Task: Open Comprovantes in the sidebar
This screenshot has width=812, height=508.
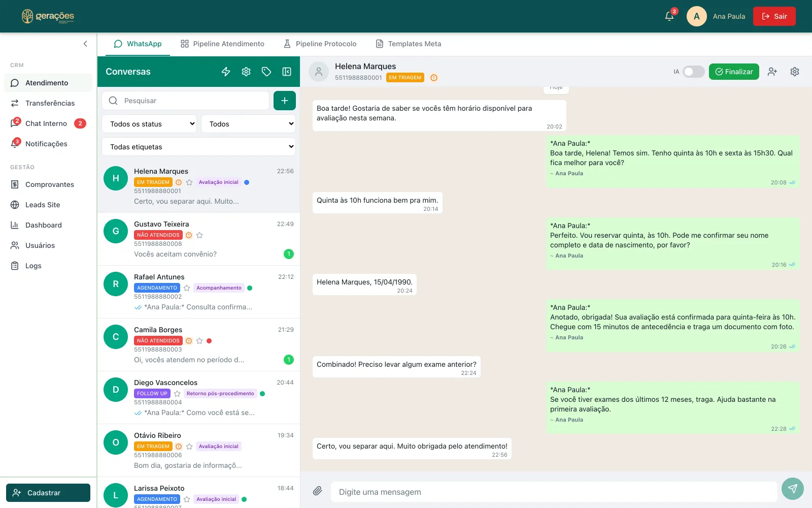Action: coord(48,184)
